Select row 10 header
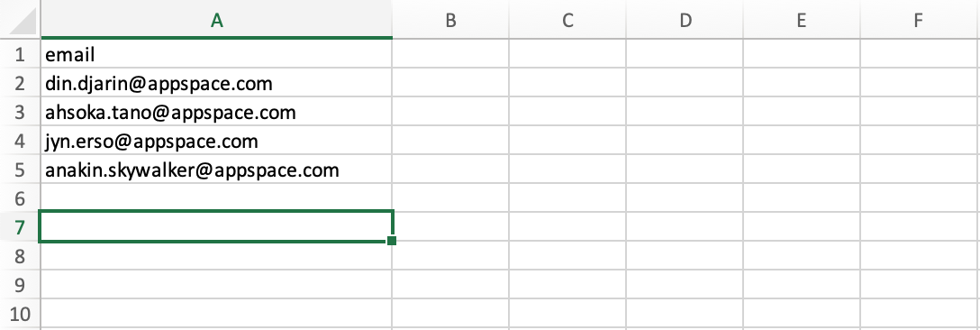The image size is (980, 330). 20,313
